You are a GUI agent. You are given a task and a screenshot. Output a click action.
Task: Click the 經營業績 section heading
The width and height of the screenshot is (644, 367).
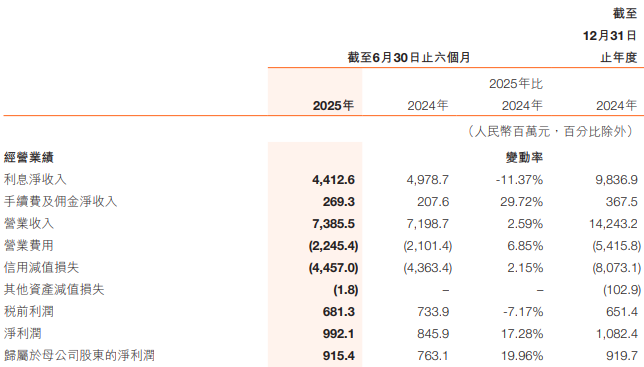click(x=29, y=157)
